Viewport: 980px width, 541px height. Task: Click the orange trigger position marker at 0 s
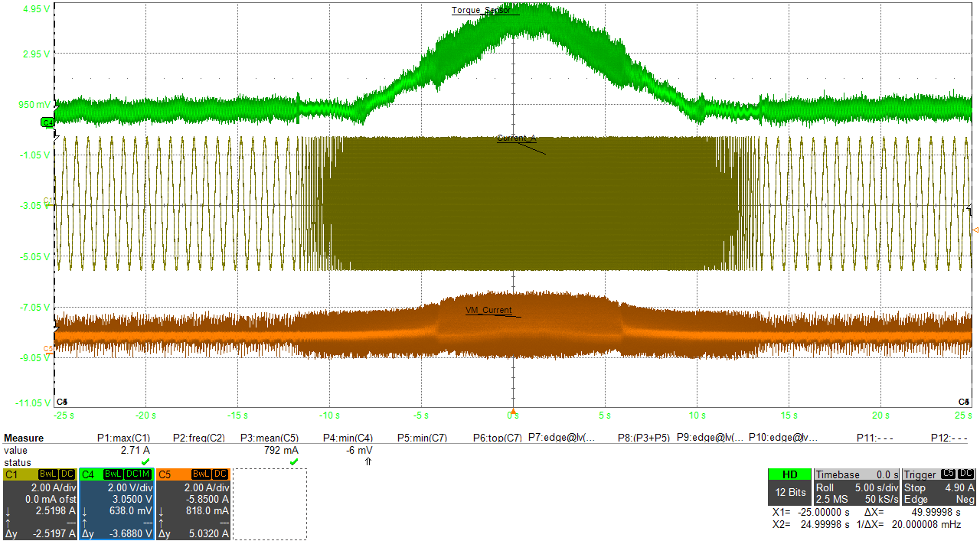(x=513, y=411)
